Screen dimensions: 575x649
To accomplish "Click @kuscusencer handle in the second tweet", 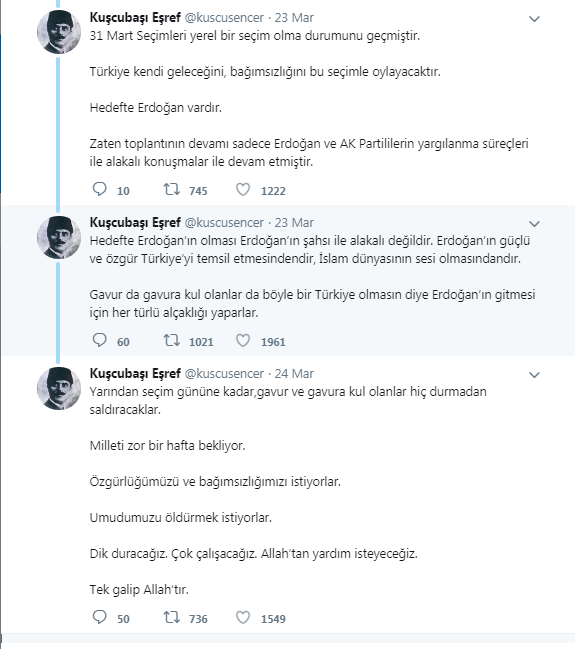I will point(224,223).
